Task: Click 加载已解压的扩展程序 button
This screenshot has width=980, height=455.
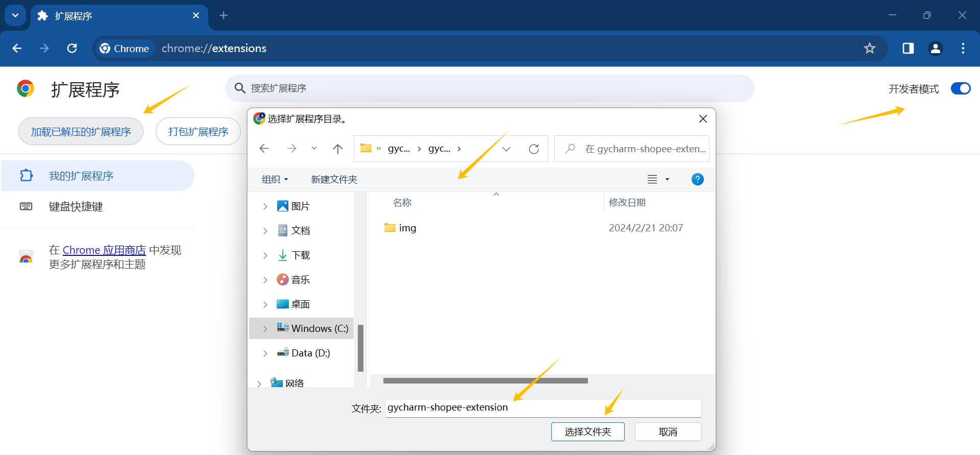Action: (81, 132)
